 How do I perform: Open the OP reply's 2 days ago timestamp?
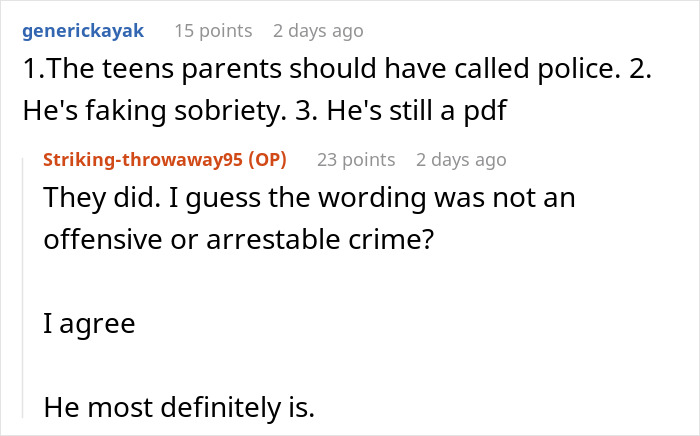pyautogui.click(x=461, y=159)
